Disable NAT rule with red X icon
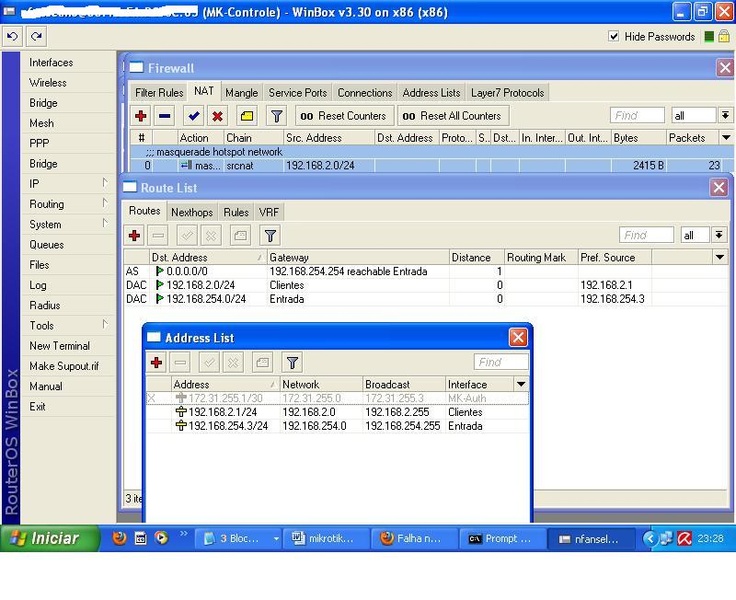736x600 pixels. tap(217, 116)
